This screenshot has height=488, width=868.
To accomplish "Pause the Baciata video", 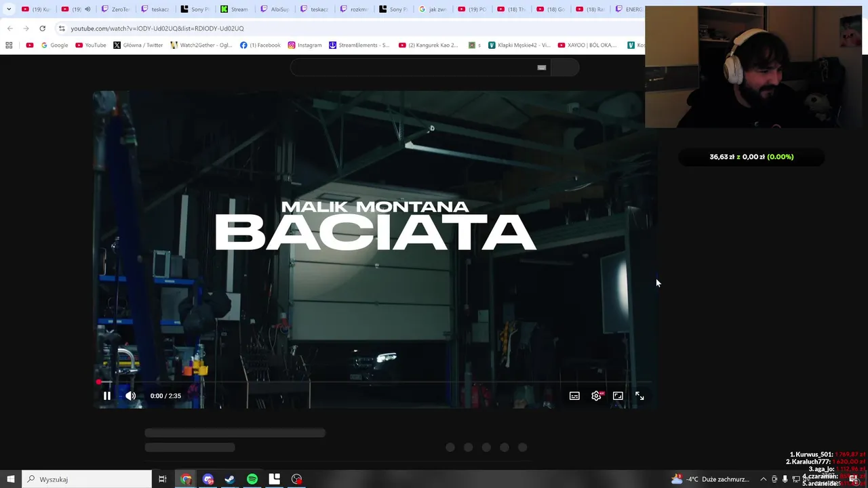I will (106, 396).
